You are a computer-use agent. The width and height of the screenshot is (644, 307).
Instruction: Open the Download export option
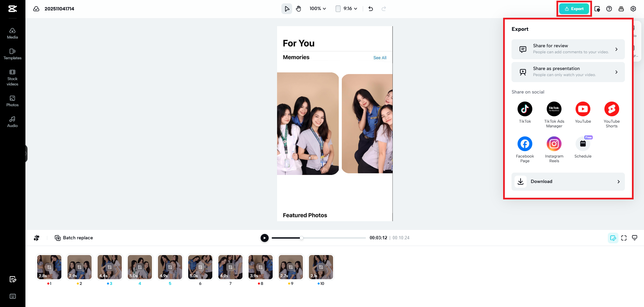point(568,181)
